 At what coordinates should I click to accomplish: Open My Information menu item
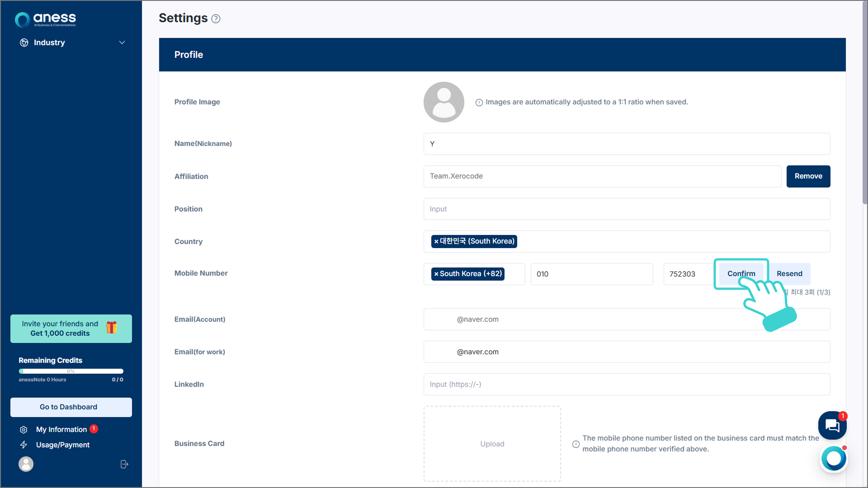click(61, 429)
